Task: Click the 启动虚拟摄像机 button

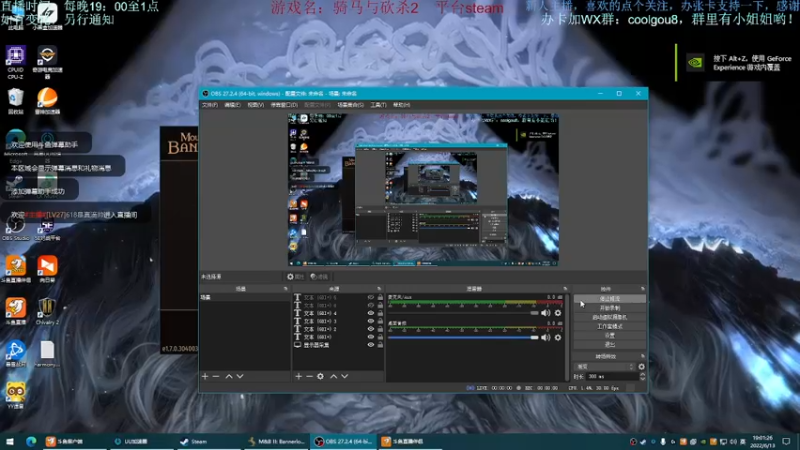Action: (x=610, y=317)
